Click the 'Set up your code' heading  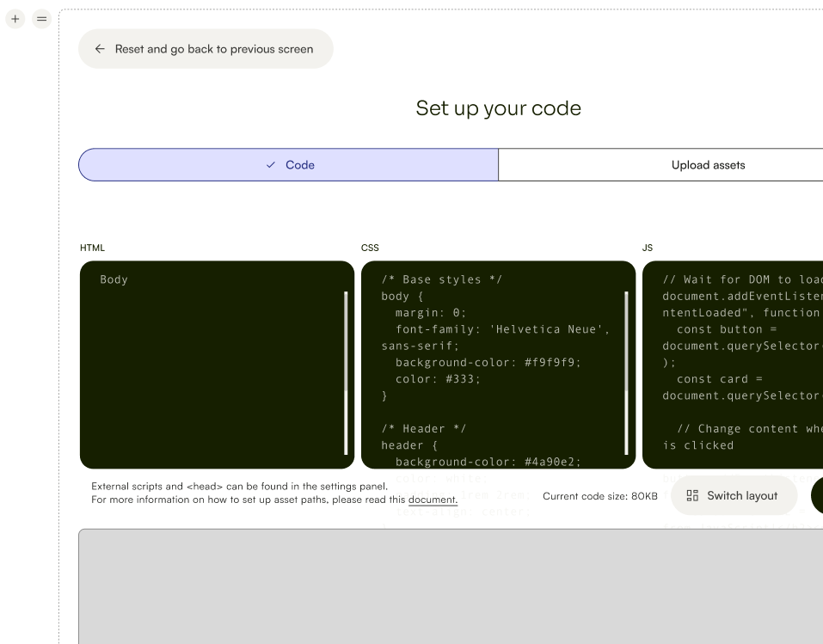[x=498, y=108]
